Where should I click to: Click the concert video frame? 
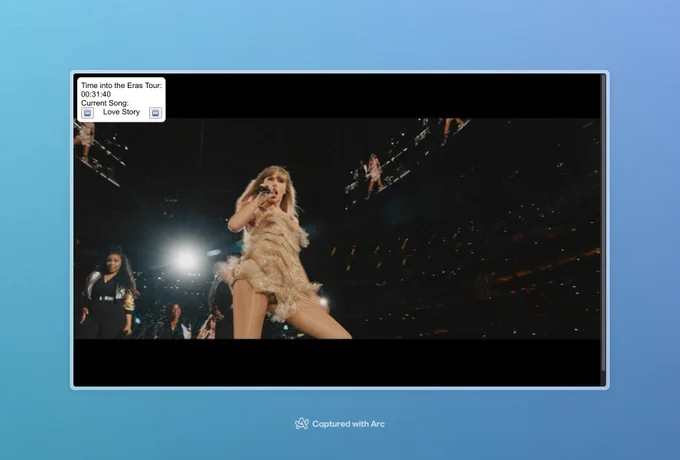click(x=337, y=228)
